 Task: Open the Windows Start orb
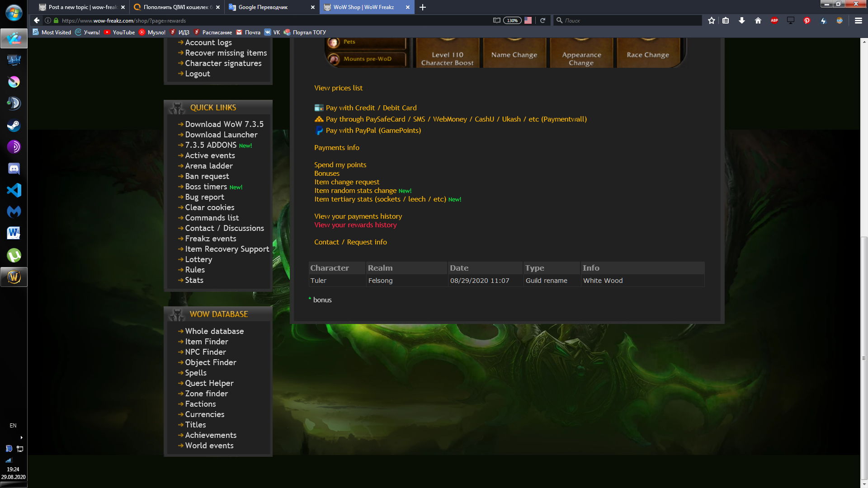click(14, 12)
